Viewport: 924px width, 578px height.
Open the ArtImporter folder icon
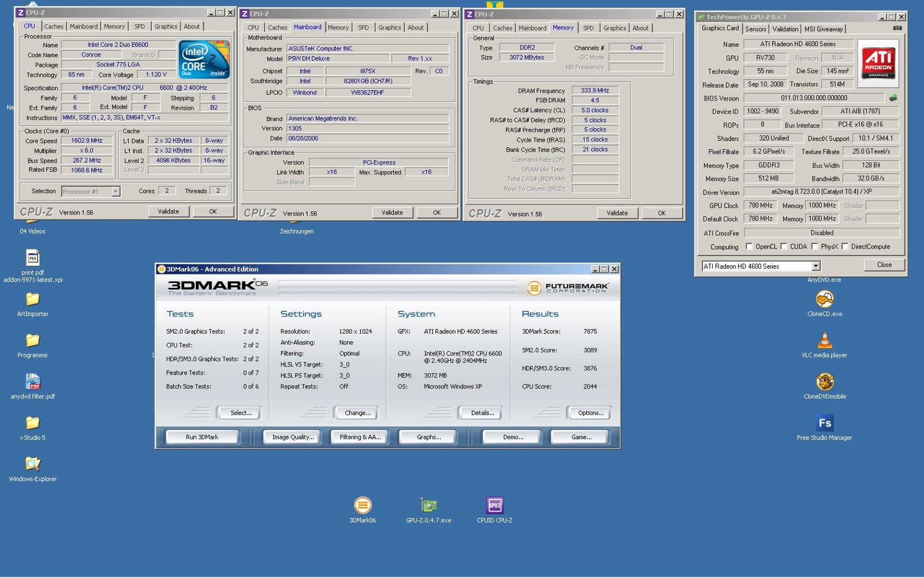click(33, 299)
